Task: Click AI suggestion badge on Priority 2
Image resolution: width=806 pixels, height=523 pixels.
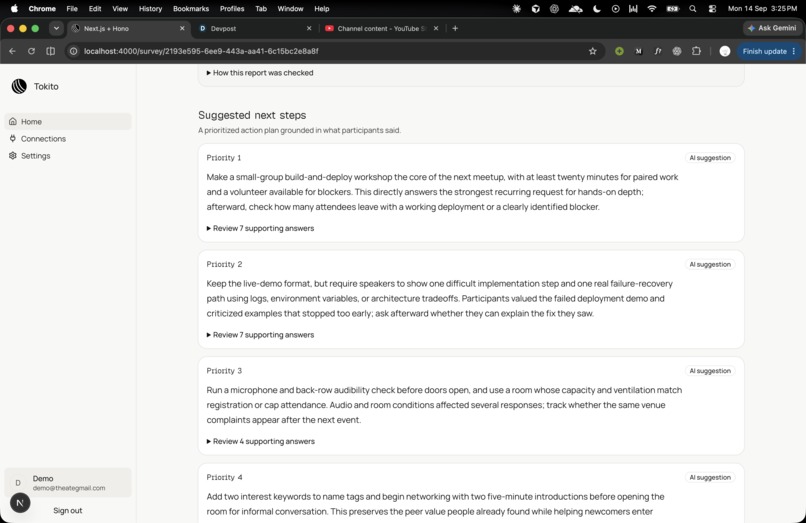Action: (710, 264)
